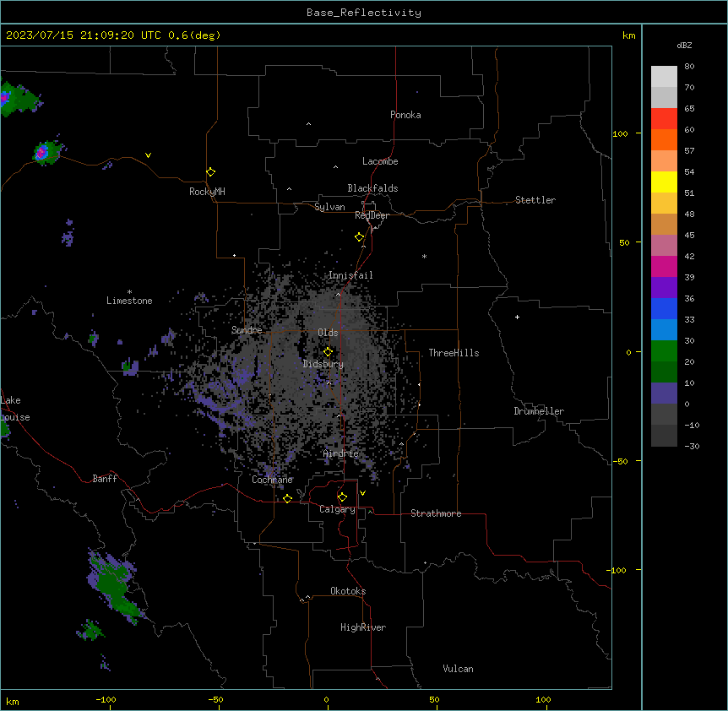Screen dimensions: 728x711
Task: Click the RedDeer city label
Action: (372, 215)
